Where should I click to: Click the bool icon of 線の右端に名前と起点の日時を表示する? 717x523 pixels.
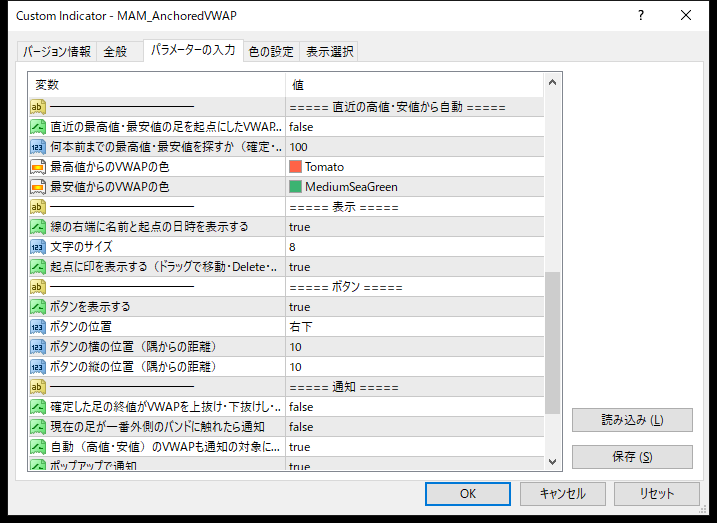click(38, 227)
